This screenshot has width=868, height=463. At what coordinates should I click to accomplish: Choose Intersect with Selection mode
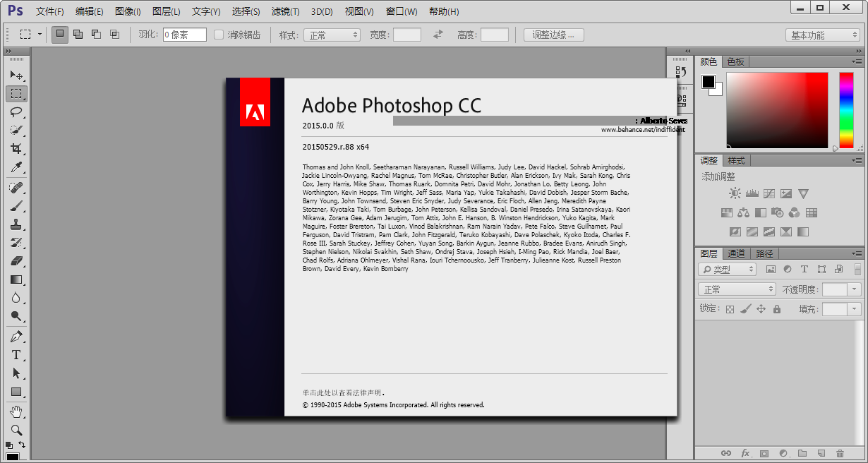pos(115,35)
